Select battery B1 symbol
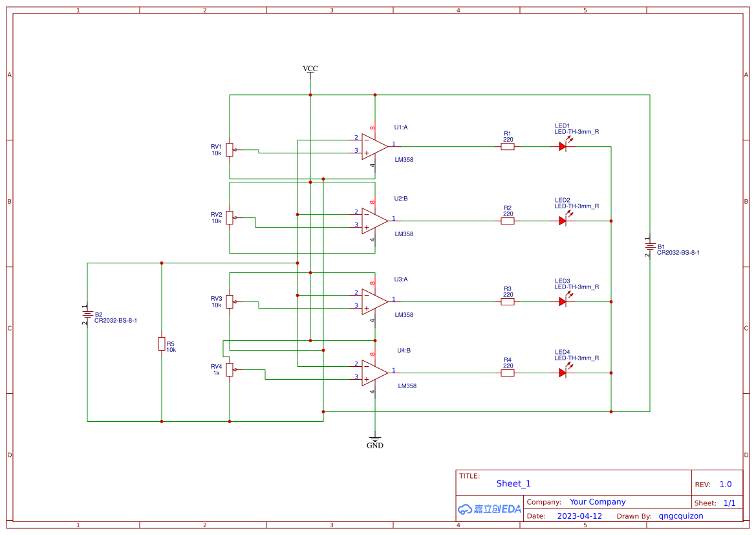 click(x=649, y=246)
